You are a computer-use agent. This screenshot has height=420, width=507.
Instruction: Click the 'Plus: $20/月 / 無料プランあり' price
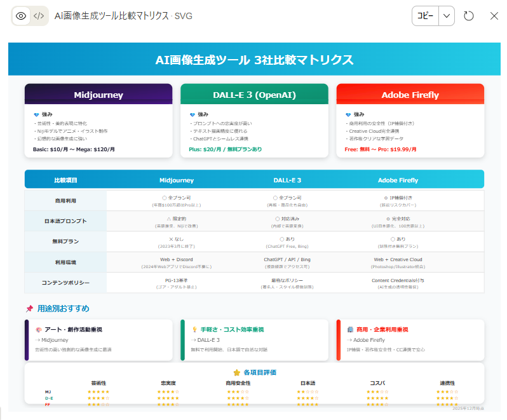point(226,149)
